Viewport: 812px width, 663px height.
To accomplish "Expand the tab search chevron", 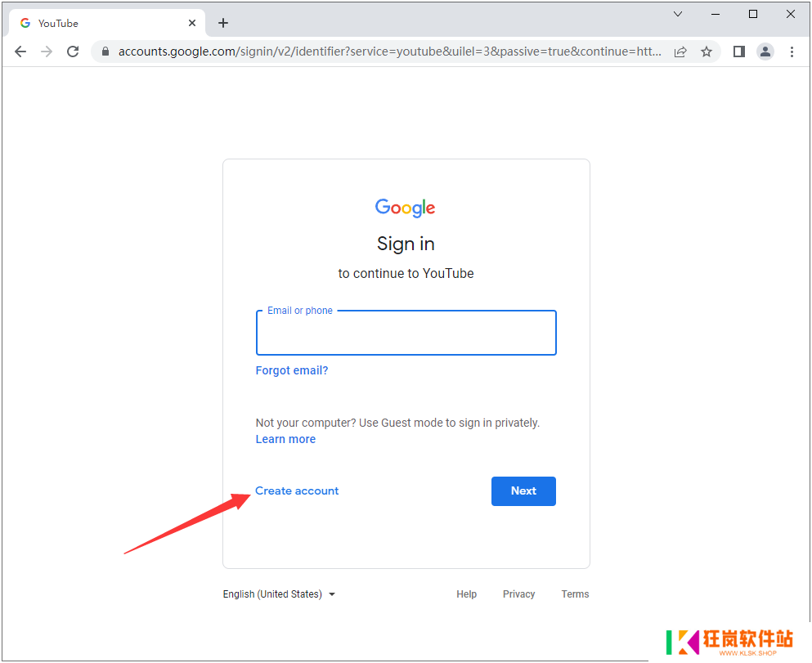I will [x=678, y=14].
